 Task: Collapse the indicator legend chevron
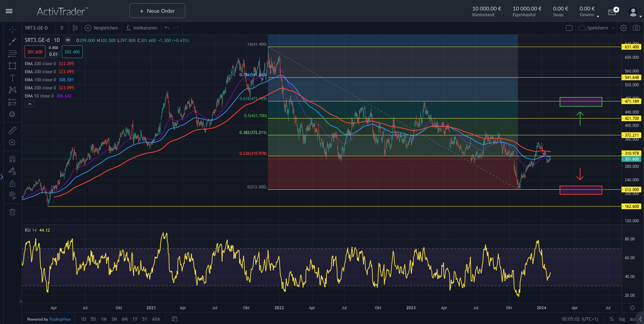tap(30, 104)
